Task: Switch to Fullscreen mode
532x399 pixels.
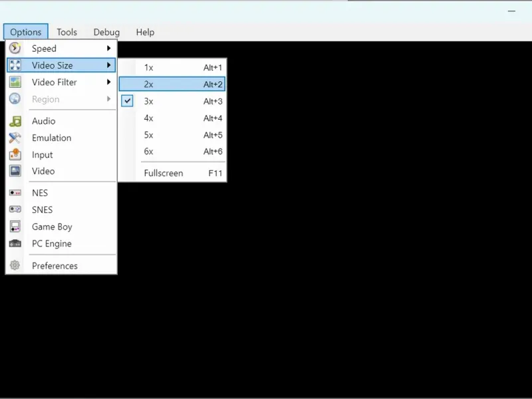Action: (x=172, y=173)
